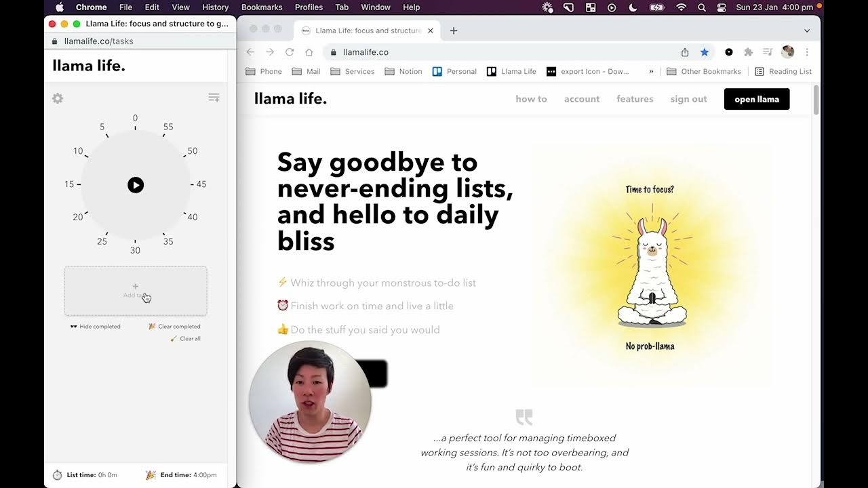The image size is (868, 488).
Task: Open the media control icon in Chrome toolbar
Action: [x=768, y=52]
